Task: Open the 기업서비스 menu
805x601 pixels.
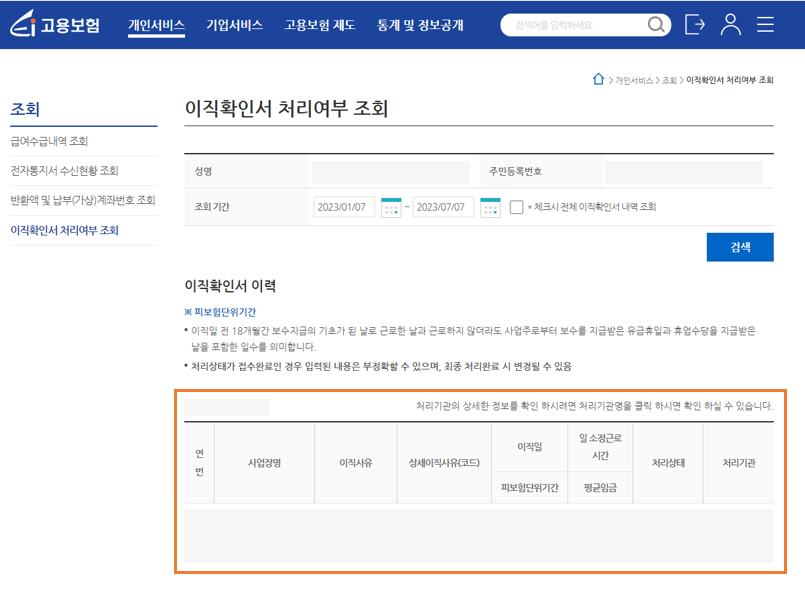Action: [234, 25]
